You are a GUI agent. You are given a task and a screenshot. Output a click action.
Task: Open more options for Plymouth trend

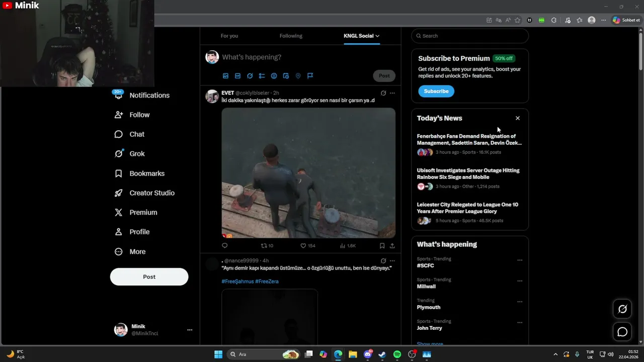pyautogui.click(x=520, y=302)
